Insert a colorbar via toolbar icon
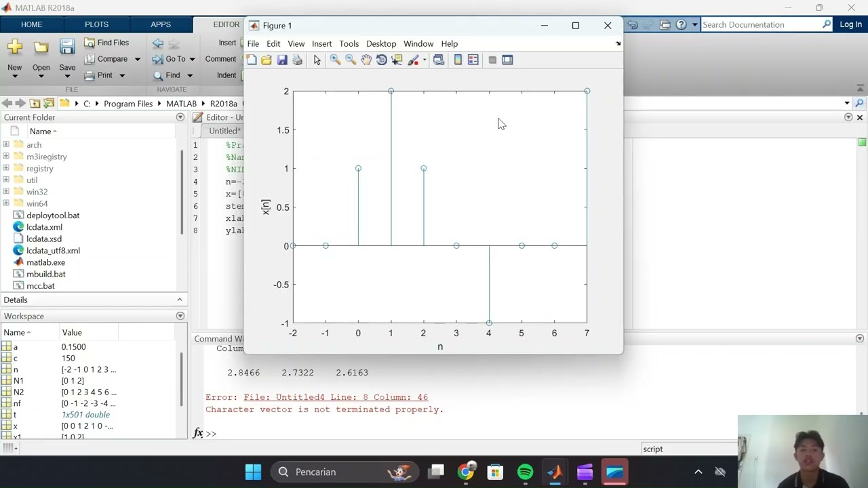868x488 pixels. click(x=458, y=60)
